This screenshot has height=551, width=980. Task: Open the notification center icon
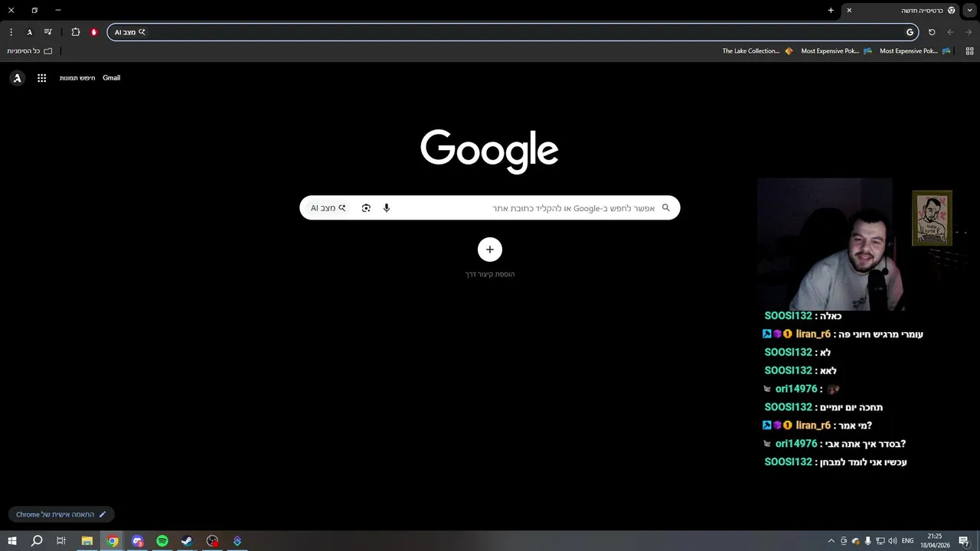(965, 541)
